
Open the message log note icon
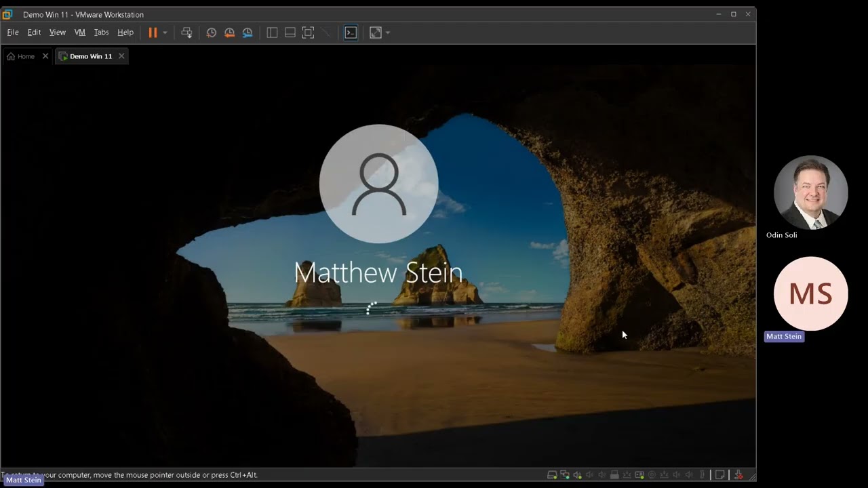[x=720, y=475]
